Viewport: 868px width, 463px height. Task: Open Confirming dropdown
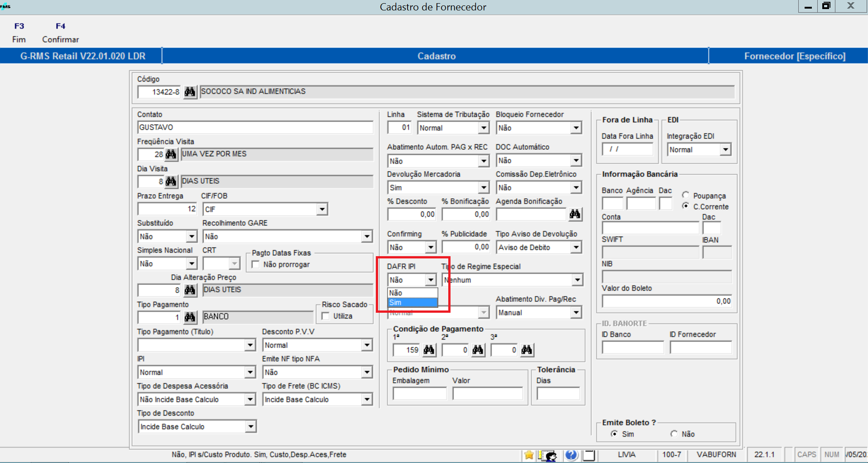pyautogui.click(x=431, y=247)
